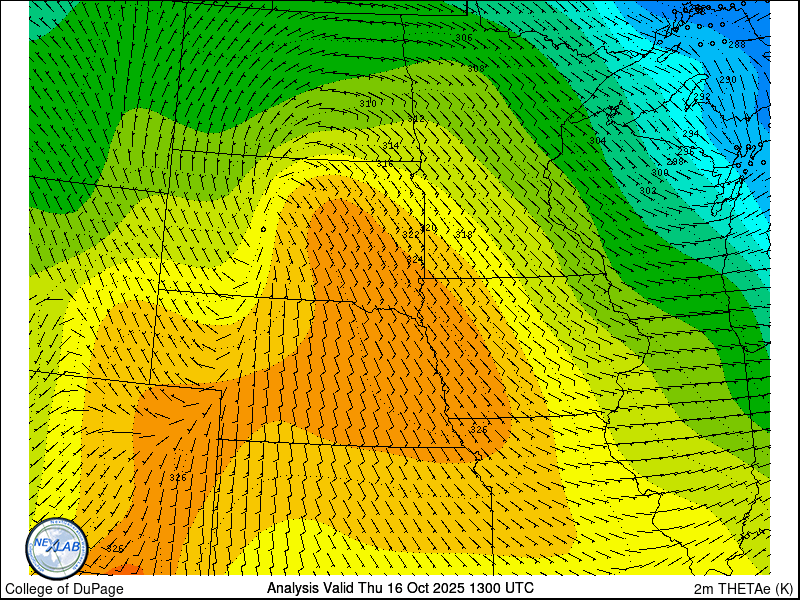Click the 302 contour label

click(648, 190)
